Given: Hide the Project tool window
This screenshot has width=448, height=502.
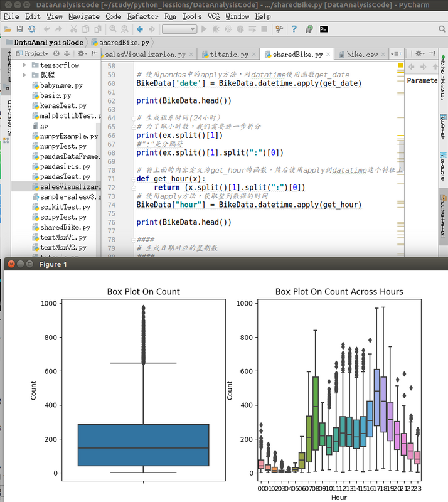Looking at the screenshot, I should coord(94,53).
